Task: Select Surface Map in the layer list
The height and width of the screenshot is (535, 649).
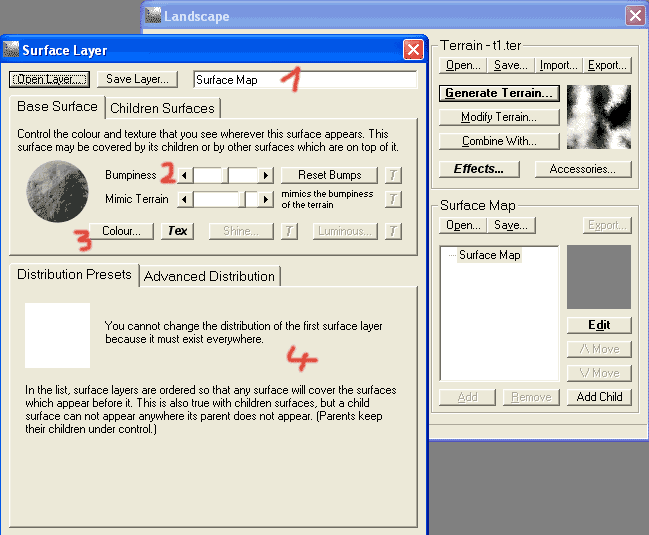Action: click(x=489, y=255)
